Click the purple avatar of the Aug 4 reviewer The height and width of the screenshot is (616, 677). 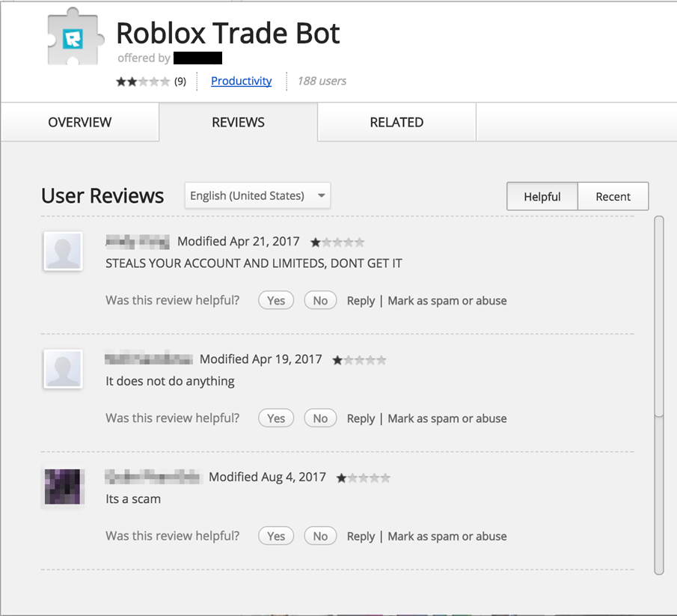click(63, 487)
